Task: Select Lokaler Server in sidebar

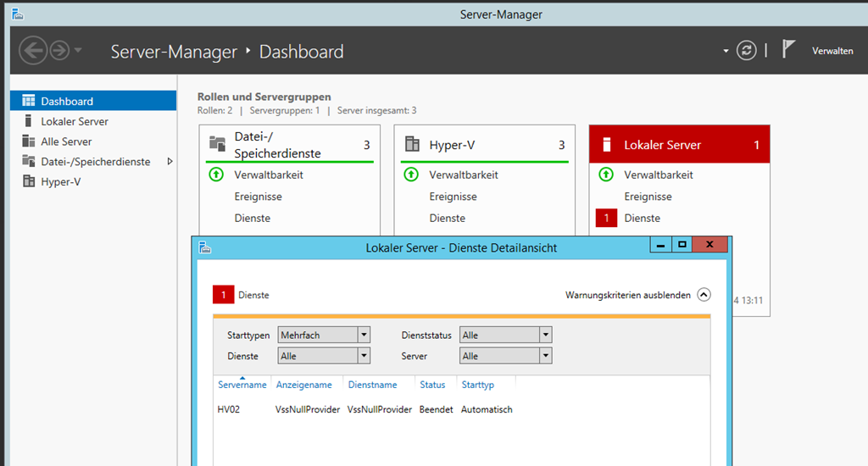Action: tap(75, 121)
